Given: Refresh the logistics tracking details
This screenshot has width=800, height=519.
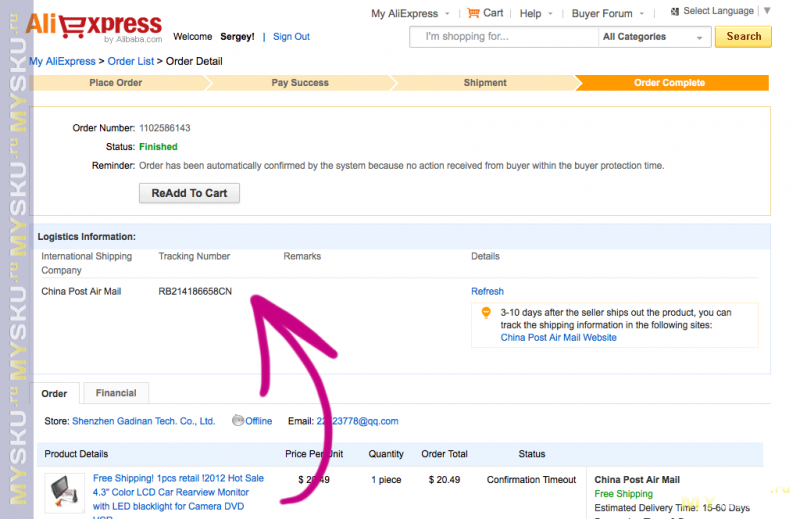Looking at the screenshot, I should coord(487,292).
